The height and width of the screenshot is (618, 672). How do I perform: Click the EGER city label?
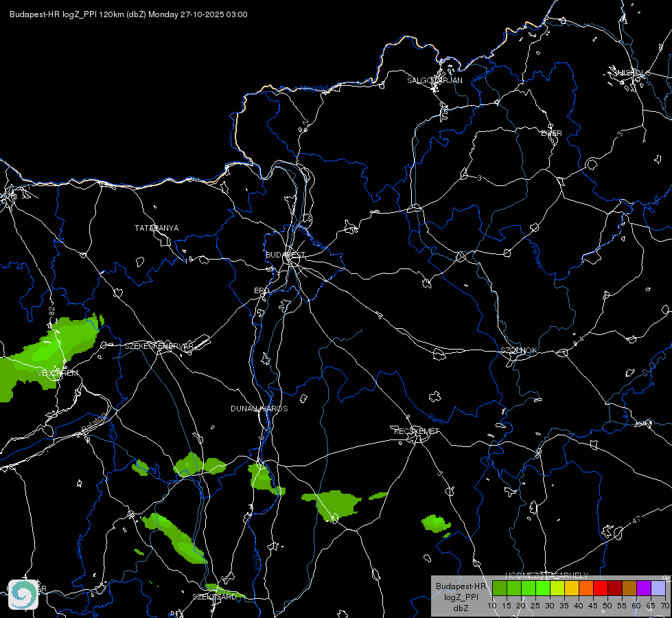(x=552, y=133)
